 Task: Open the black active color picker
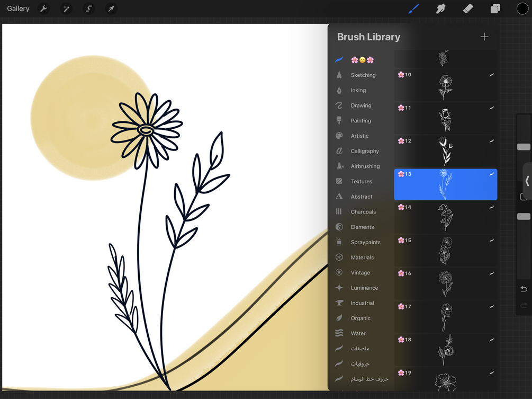tap(522, 8)
